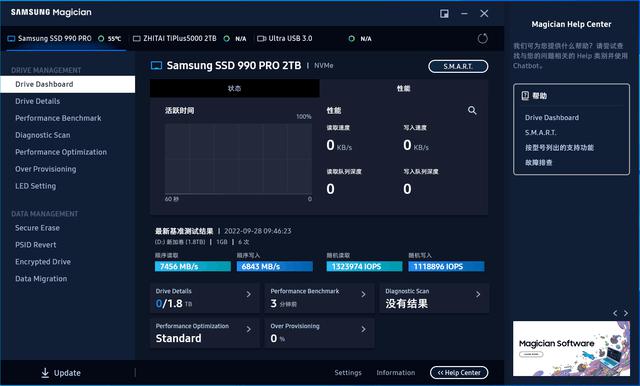The image size is (640, 386).
Task: Click the mini-mode window icon in title bar
Action: [x=444, y=14]
